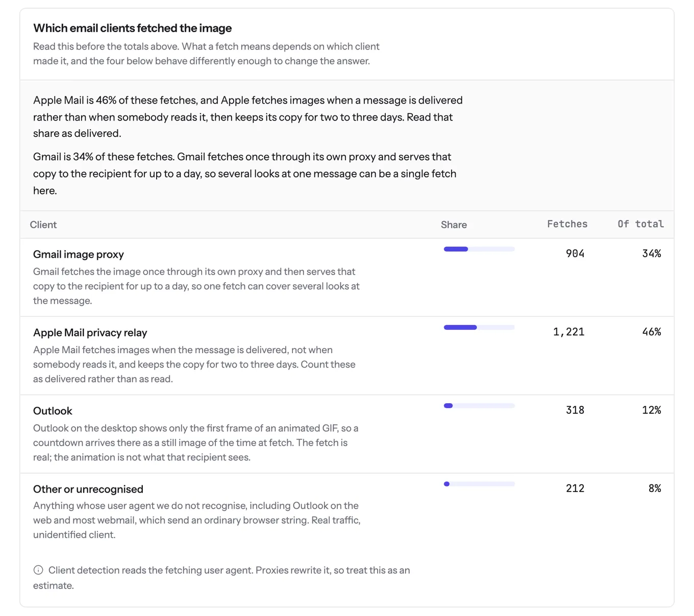Select the Outlook row title
This screenshot has width=694, height=616.
point(53,411)
